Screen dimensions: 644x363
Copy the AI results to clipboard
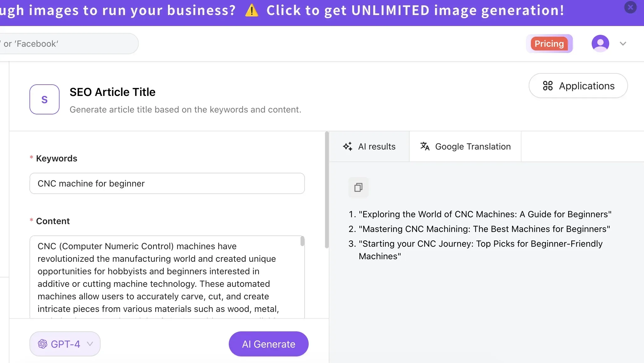[x=358, y=187]
